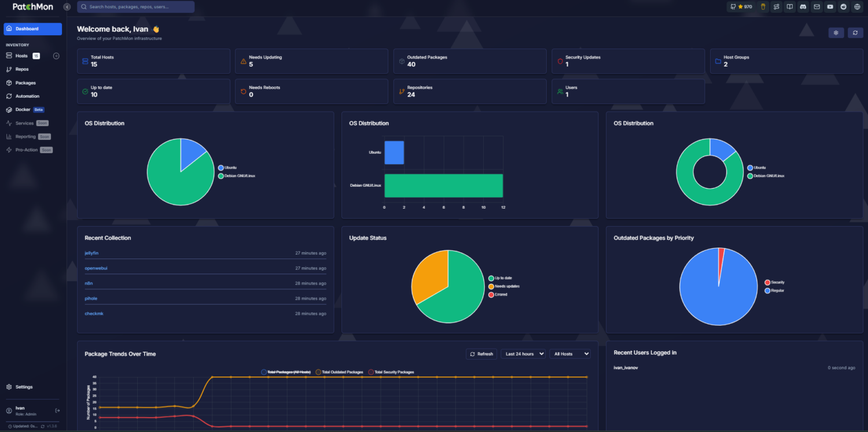Viewport: 868px width, 432px height.
Task: Click the magnifier icon in the search bar
Action: (84, 7)
